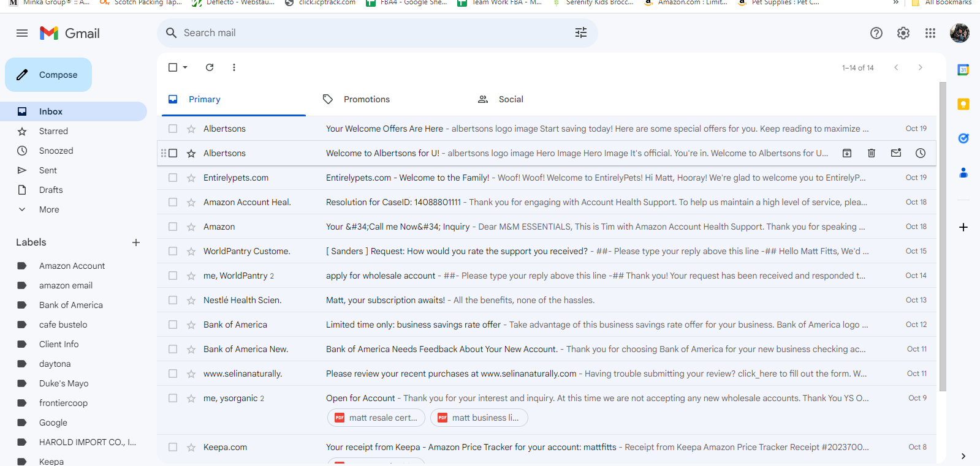Show all bookmarks overflow chevron
The height and width of the screenshot is (466, 980).
(896, 2)
